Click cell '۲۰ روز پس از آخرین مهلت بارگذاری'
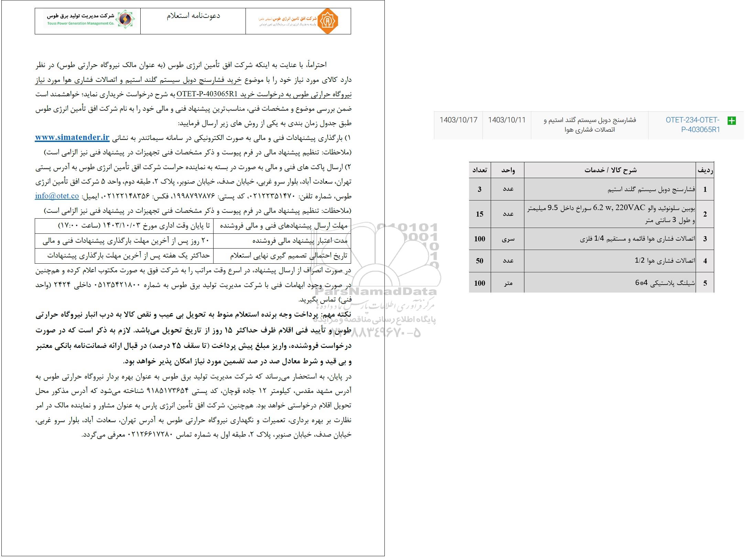Image resolution: width=751 pixels, height=560 pixels. 124,241
